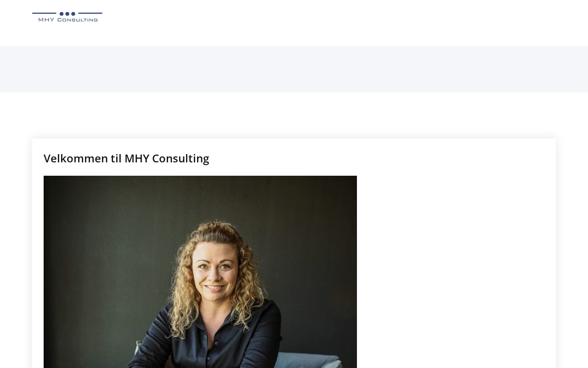Click the three dots in the logo
This screenshot has height=368, width=588.
point(67,14)
